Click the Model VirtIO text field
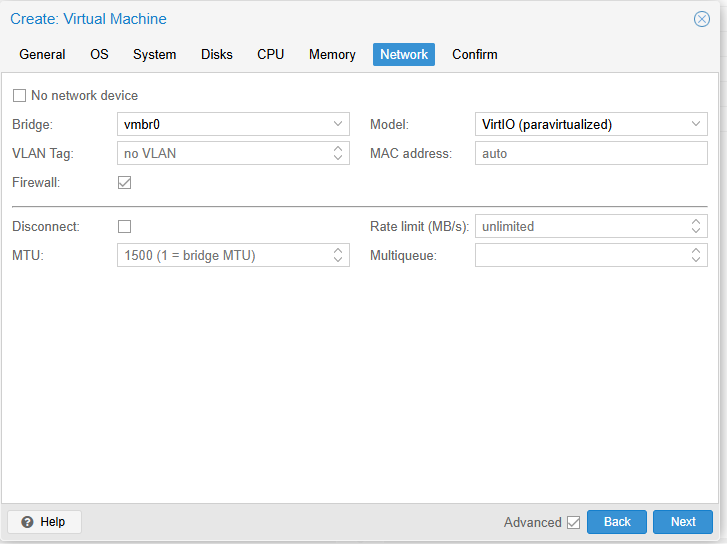Screen dimensions: 727x544 pyautogui.click(x=580, y=124)
